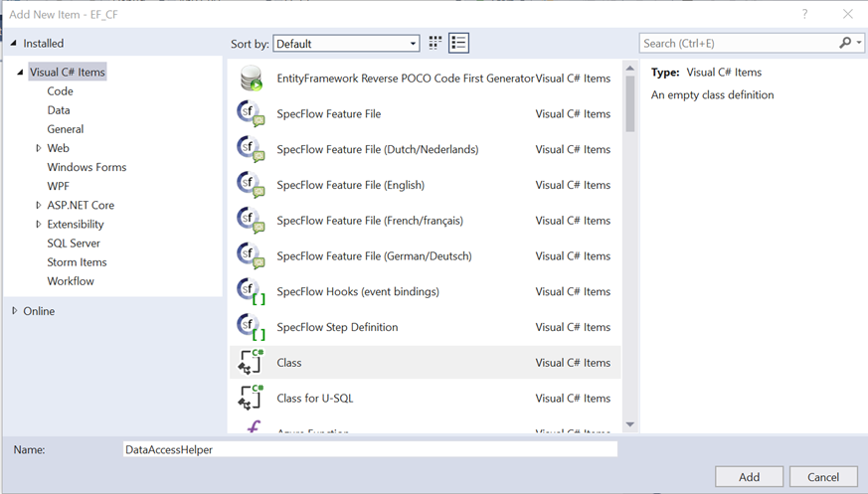
Task: Select the General category
Action: point(66,129)
